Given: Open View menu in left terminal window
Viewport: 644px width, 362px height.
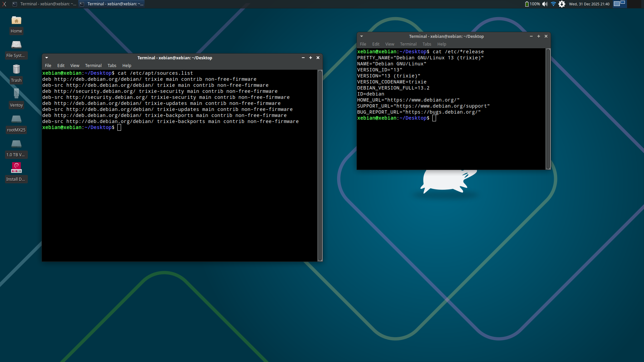Looking at the screenshot, I should coord(74,66).
